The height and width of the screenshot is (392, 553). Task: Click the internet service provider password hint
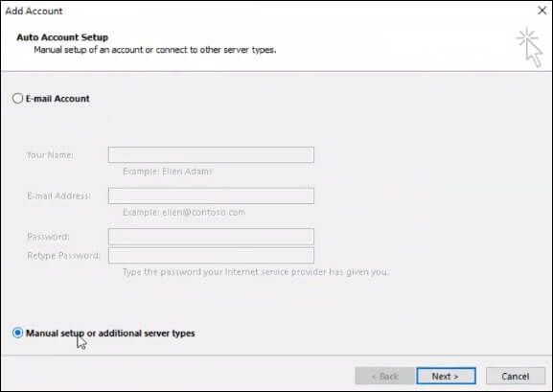pos(256,272)
